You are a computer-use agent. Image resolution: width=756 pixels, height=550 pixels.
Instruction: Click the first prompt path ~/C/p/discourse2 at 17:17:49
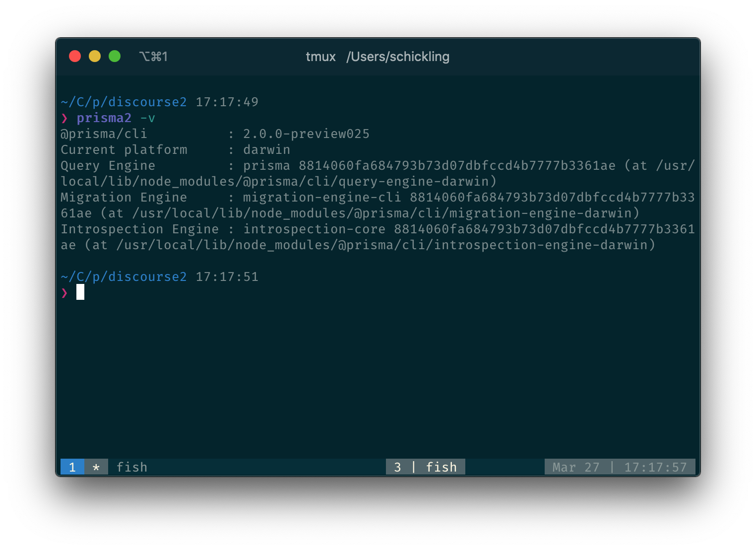point(124,102)
